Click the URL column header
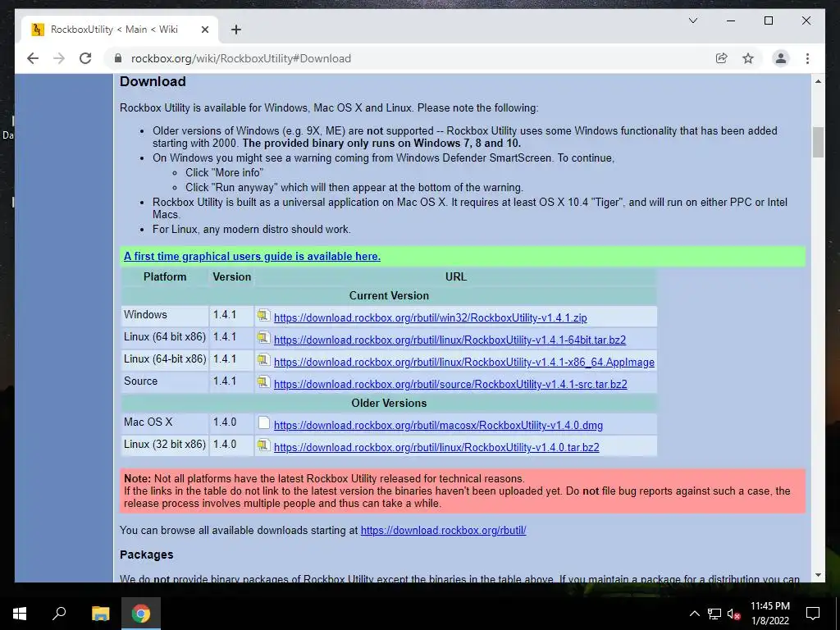840x630 pixels. click(456, 277)
